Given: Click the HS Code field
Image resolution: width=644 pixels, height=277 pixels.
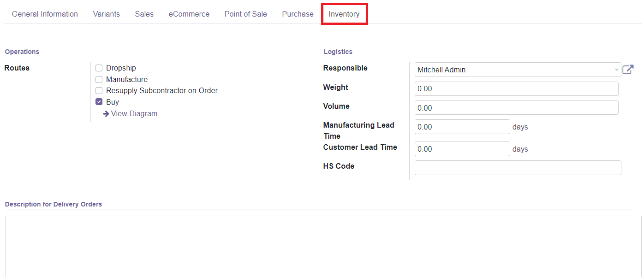Looking at the screenshot, I should pos(518,167).
